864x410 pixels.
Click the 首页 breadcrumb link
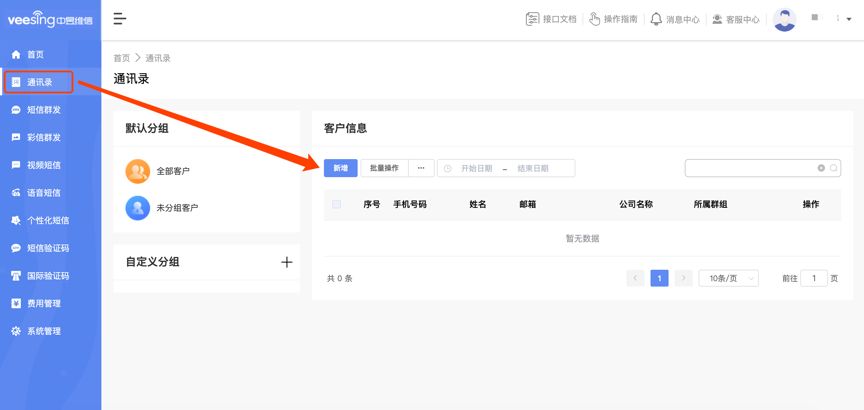coord(122,58)
